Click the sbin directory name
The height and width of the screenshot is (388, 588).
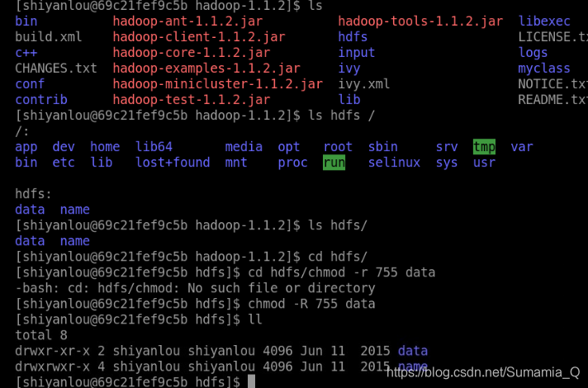click(383, 147)
